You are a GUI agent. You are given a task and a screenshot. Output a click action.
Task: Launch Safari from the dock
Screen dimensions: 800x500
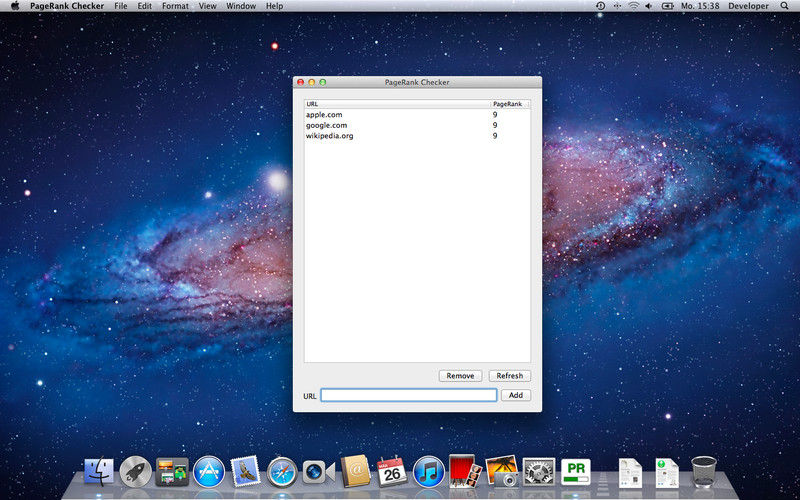tap(283, 471)
